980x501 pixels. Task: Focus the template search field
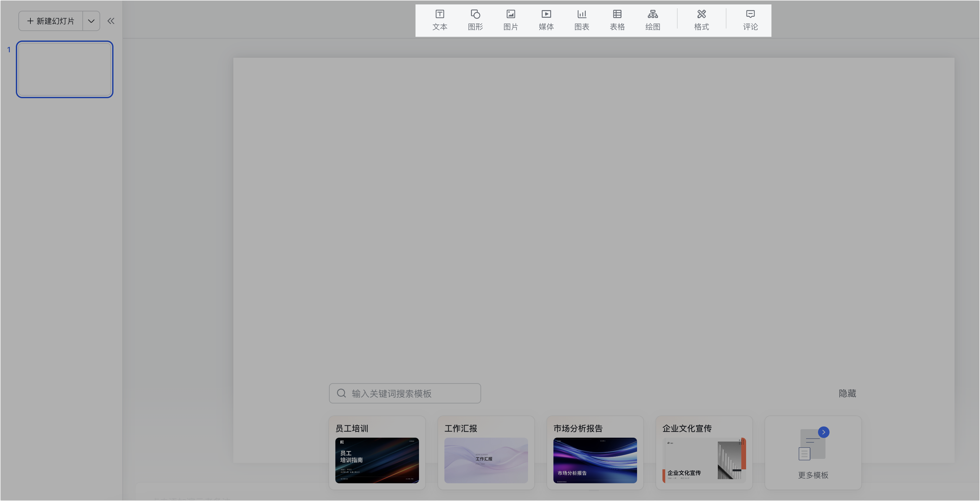[405, 393]
